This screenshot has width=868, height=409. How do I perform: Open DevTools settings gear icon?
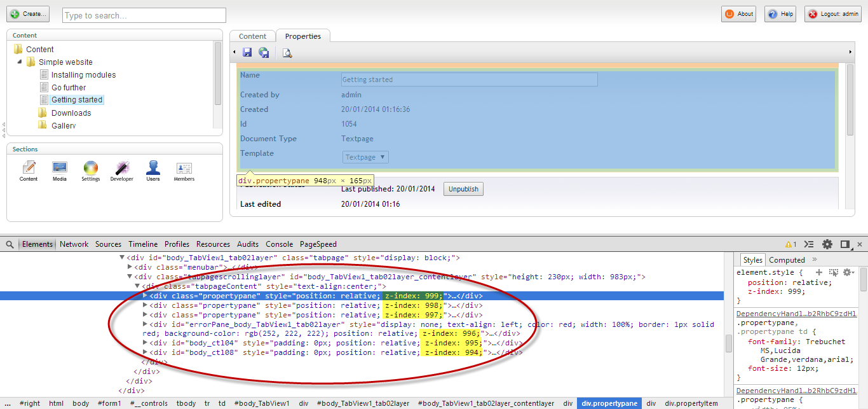pos(827,244)
